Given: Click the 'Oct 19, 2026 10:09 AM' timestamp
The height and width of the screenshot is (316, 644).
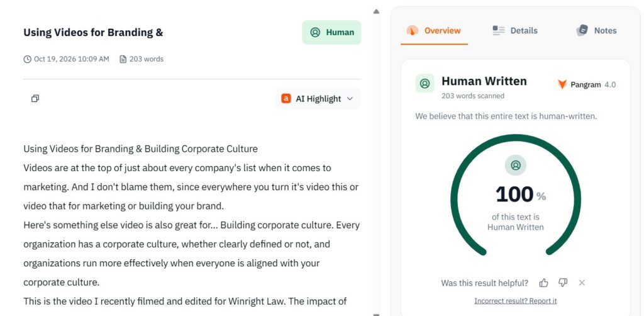Looking at the screenshot, I should pos(72,59).
